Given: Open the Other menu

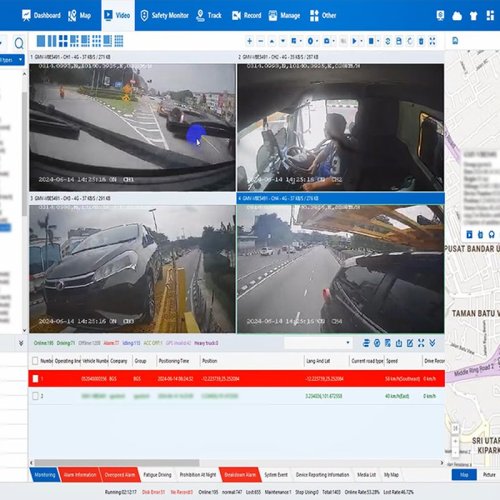Looking at the screenshot, I should click(323, 15).
